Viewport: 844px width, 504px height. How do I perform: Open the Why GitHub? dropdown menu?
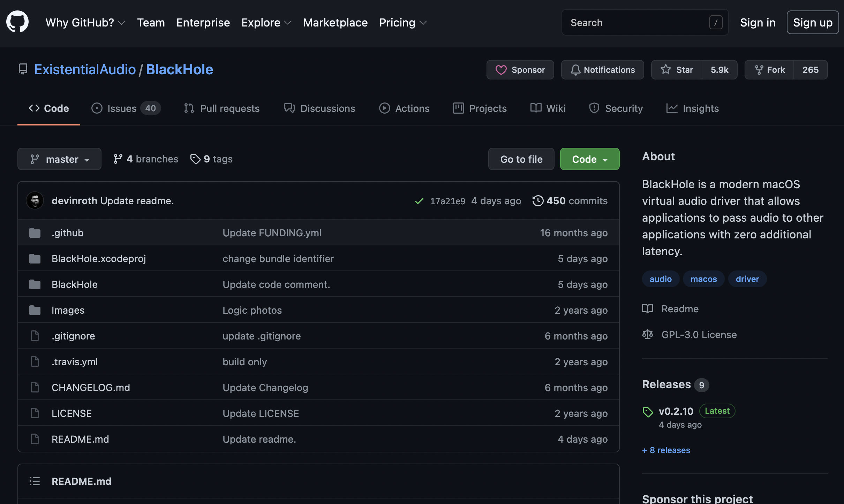click(85, 22)
